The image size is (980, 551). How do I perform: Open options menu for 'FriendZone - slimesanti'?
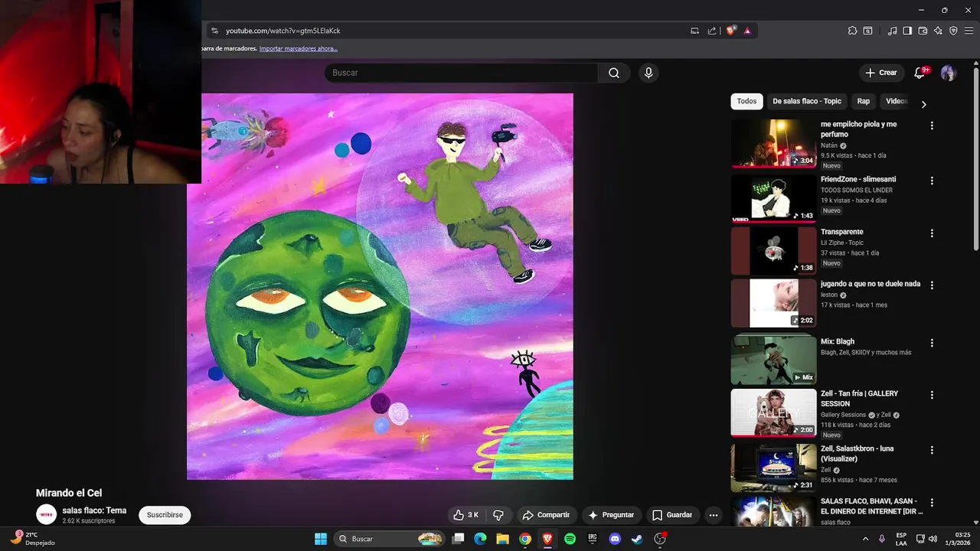(932, 181)
